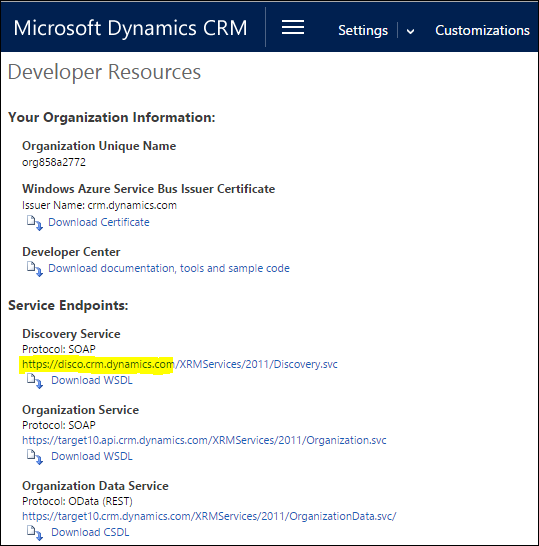Click the Microsoft Dynamics CRM logo text

tap(130, 28)
